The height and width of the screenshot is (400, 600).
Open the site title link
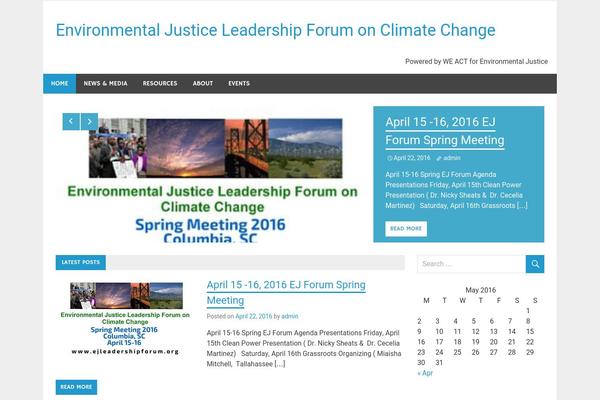276,30
